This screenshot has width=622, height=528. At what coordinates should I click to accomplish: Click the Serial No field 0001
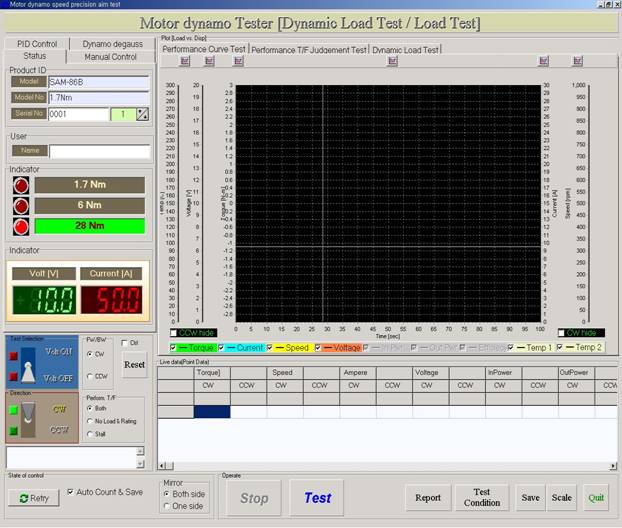point(78,114)
